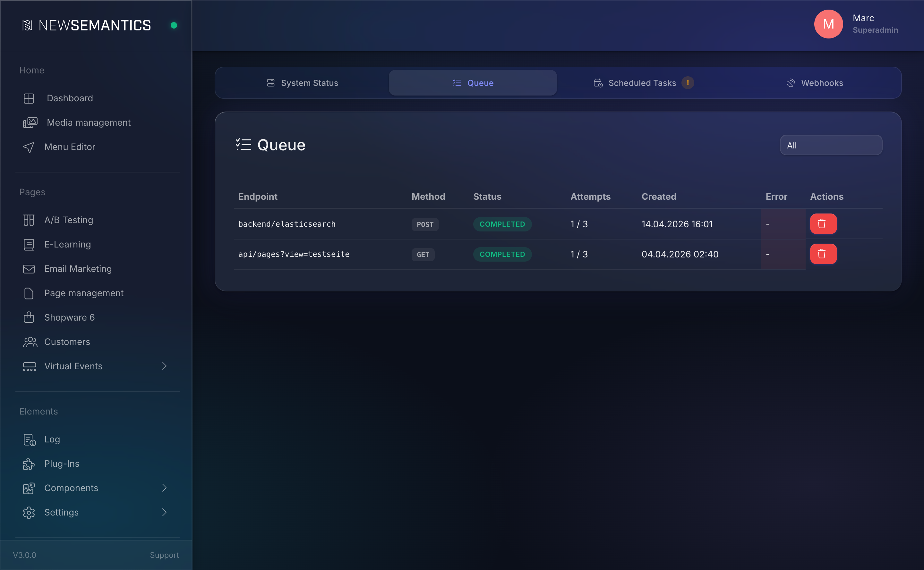Click the Scheduled Tasks calendar icon
Image resolution: width=924 pixels, height=570 pixels.
pos(598,83)
